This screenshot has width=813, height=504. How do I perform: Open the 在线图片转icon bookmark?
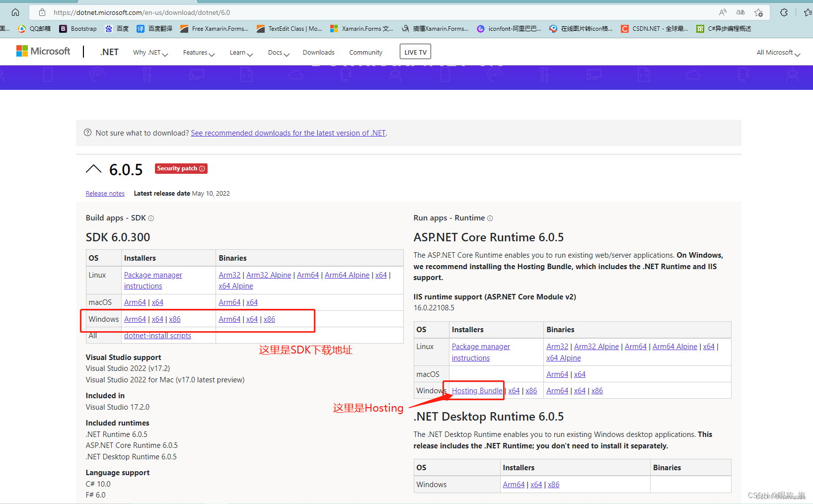pyautogui.click(x=581, y=29)
